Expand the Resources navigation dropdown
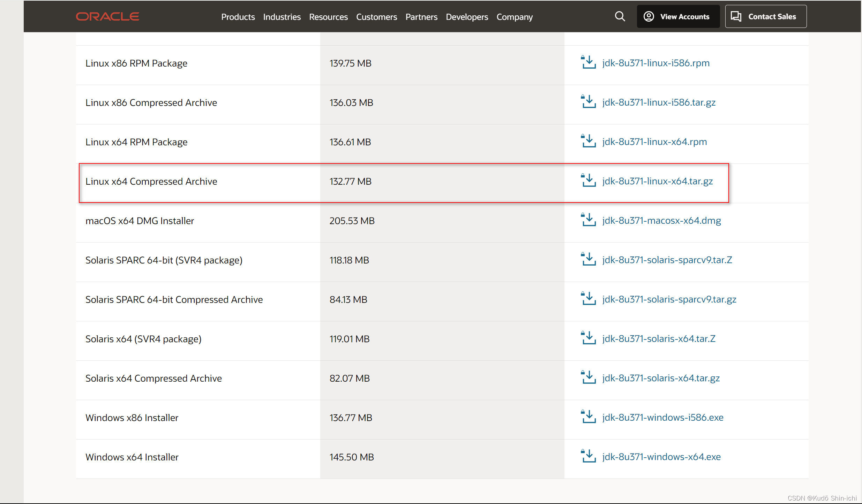 point(328,16)
